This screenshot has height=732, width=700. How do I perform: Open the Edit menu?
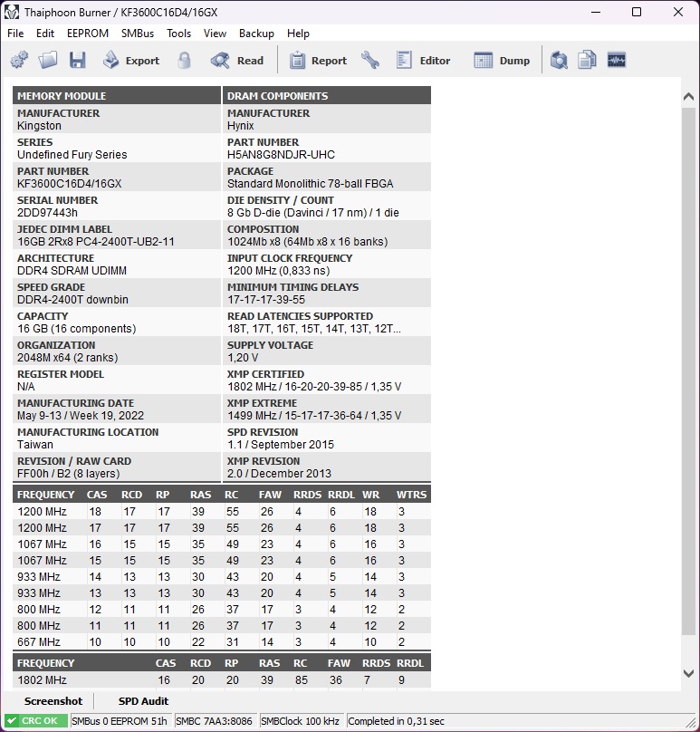point(45,34)
